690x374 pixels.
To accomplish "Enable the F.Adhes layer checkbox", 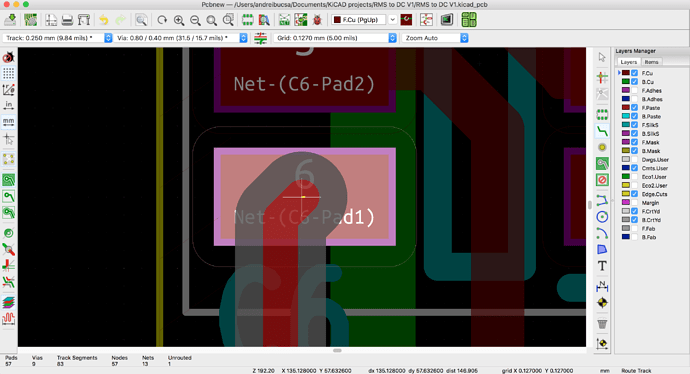I will tap(635, 90).
